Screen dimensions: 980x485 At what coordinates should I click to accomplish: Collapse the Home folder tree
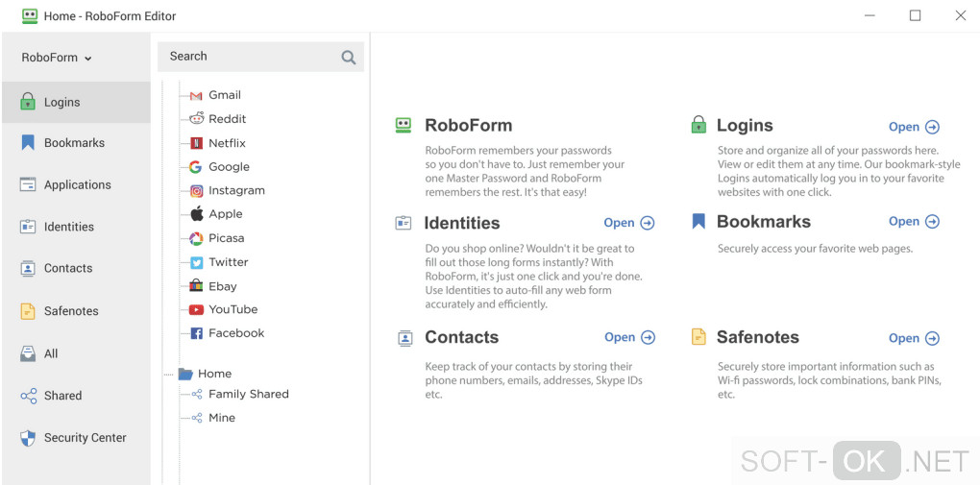[x=168, y=374]
